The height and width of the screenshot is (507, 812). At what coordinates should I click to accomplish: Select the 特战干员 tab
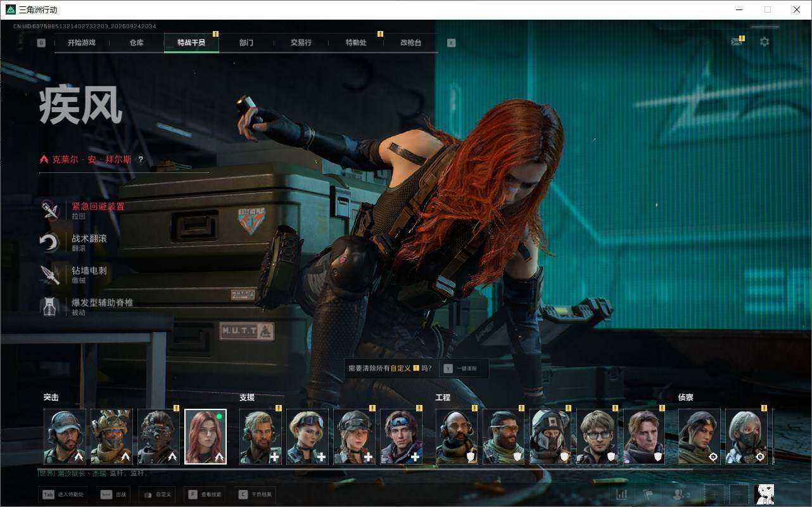coord(191,43)
